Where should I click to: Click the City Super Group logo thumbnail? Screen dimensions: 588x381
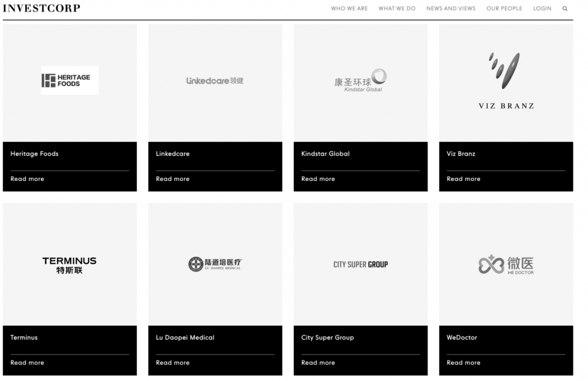coord(360,264)
